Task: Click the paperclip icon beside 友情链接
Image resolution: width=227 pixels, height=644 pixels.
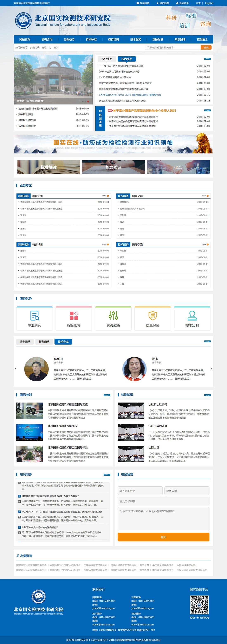Action: pos(18,556)
